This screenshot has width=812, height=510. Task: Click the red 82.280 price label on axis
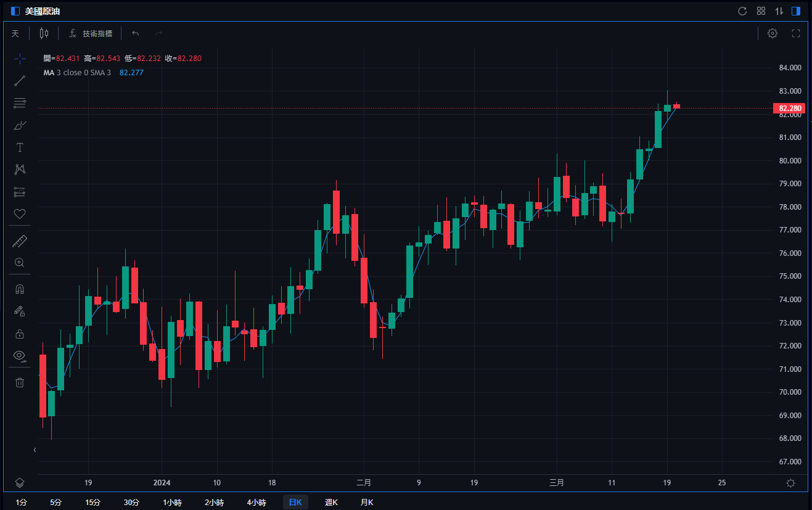[x=789, y=109]
